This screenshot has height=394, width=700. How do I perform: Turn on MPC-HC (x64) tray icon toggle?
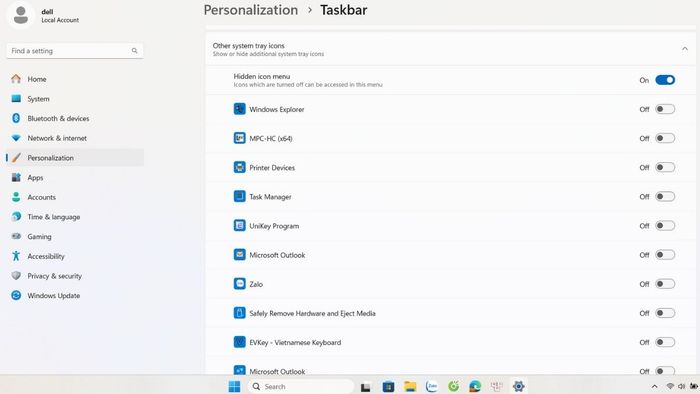click(665, 138)
